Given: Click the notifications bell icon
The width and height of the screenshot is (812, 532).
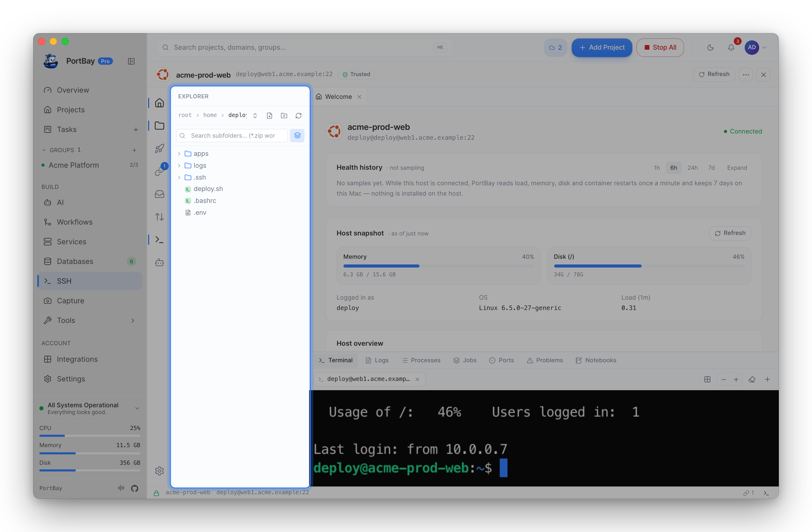Looking at the screenshot, I should point(731,47).
